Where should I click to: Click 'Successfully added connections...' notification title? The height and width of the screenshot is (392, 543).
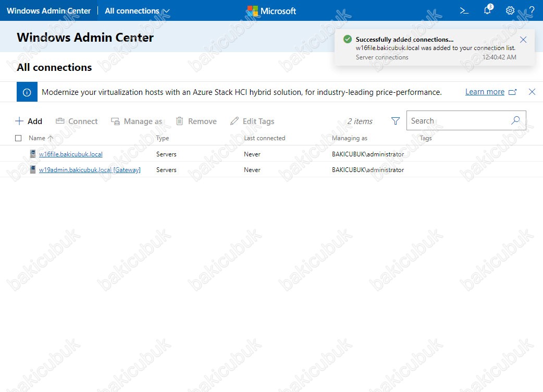point(404,40)
